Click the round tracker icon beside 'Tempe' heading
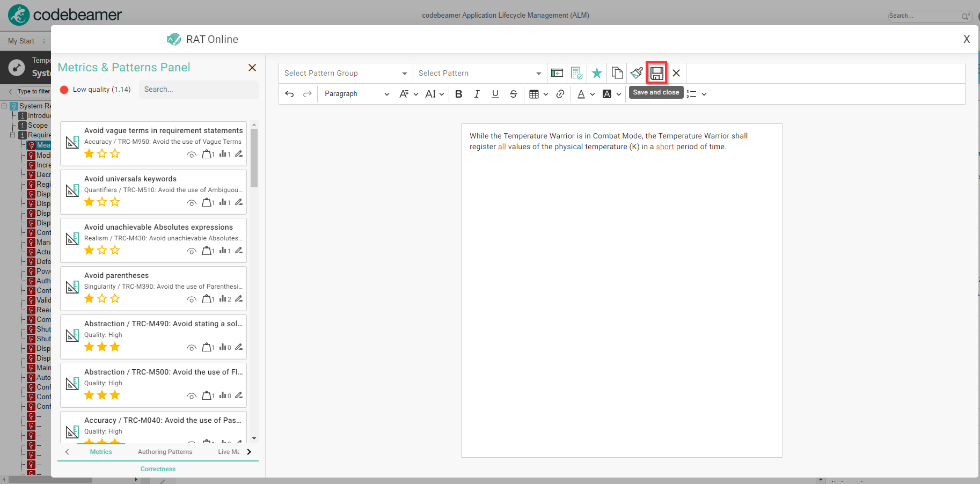This screenshot has height=484, width=980. click(x=17, y=68)
